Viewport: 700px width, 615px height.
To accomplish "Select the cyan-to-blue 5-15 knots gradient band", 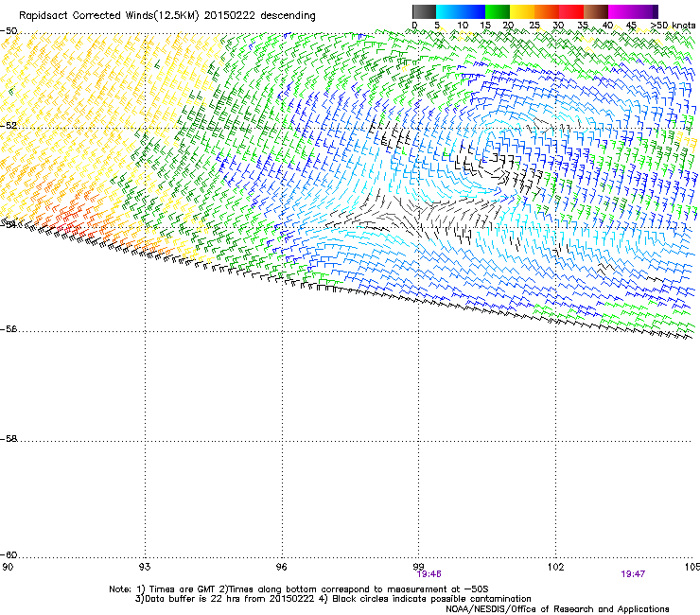I will click(461, 11).
